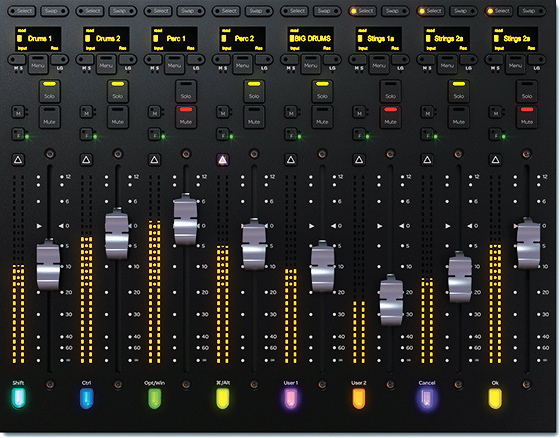Grab the Perc 1 channel fader cap
Image resolution: width=560 pixels, height=438 pixels.
coord(185,219)
